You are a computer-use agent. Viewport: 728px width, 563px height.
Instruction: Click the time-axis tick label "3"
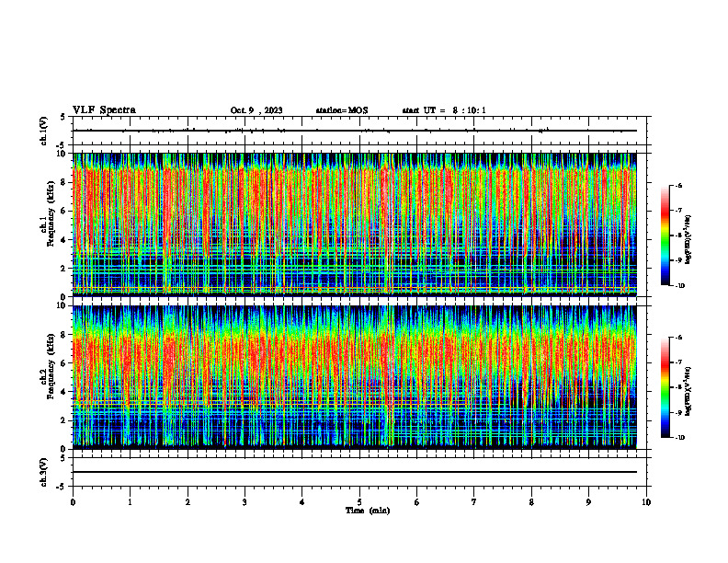[245, 502]
